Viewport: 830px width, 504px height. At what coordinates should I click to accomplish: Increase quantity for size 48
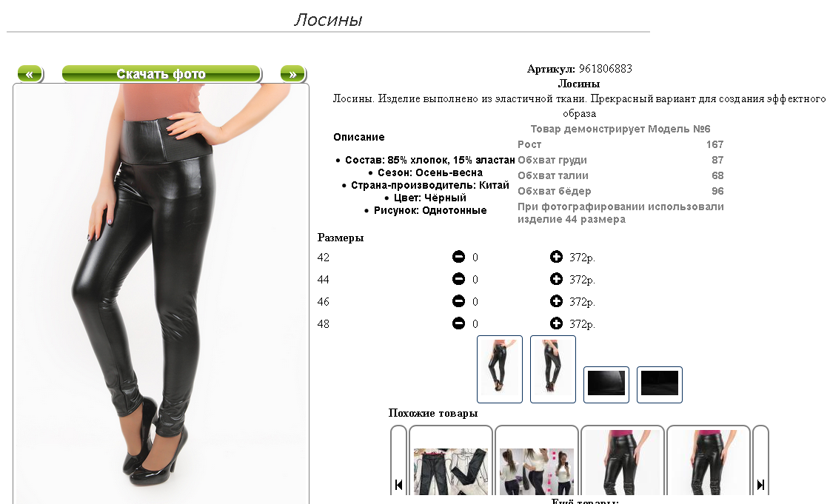(x=556, y=323)
